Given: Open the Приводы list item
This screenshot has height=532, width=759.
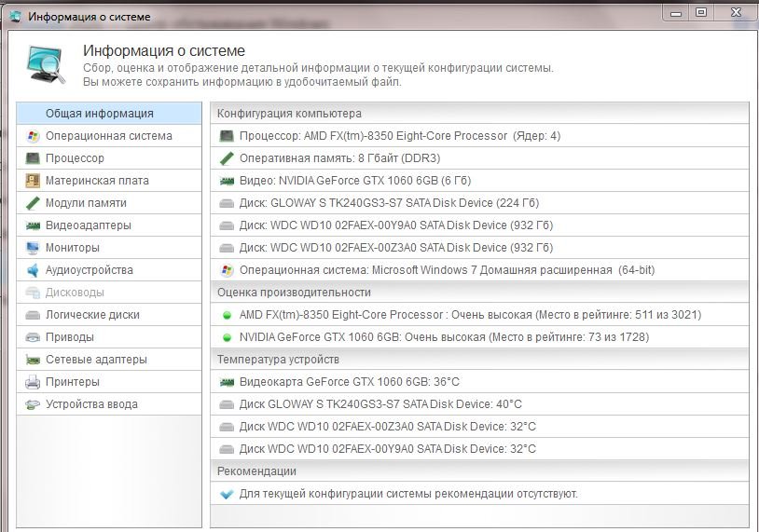Looking at the screenshot, I should (x=109, y=336).
